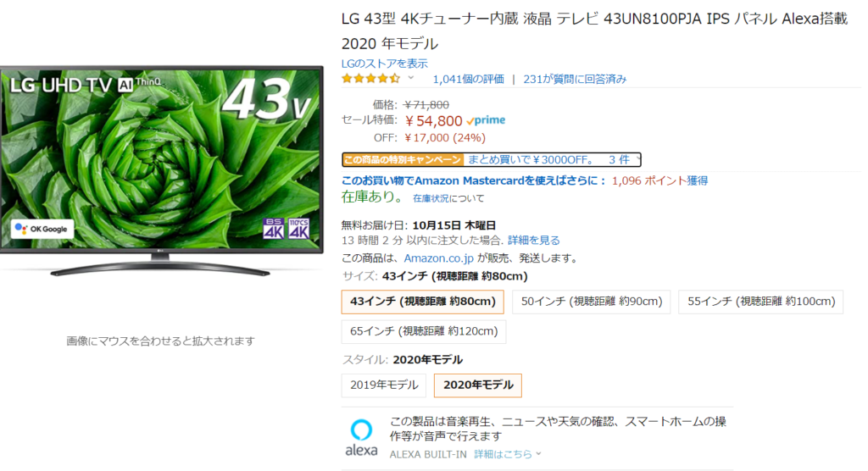Click the BS 4K badge on TV image
The image size is (868, 471).
(x=274, y=229)
